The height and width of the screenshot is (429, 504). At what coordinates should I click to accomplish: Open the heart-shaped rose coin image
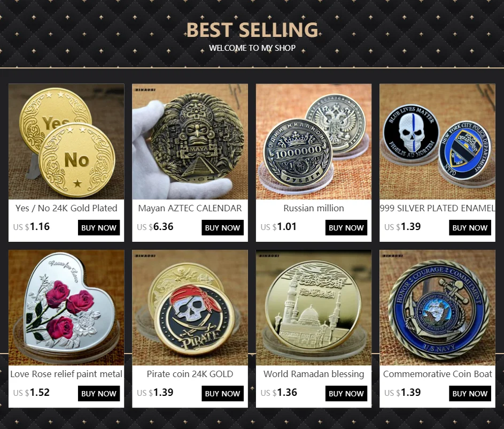click(x=66, y=308)
